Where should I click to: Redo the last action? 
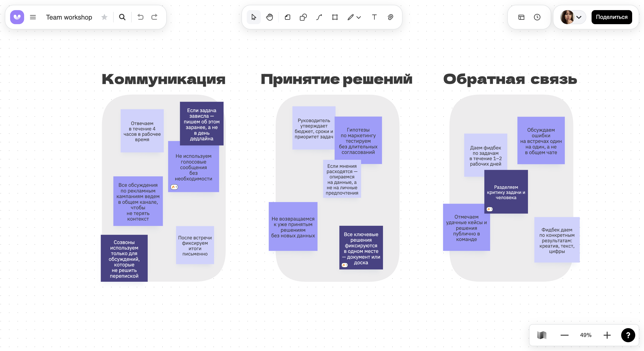154,17
